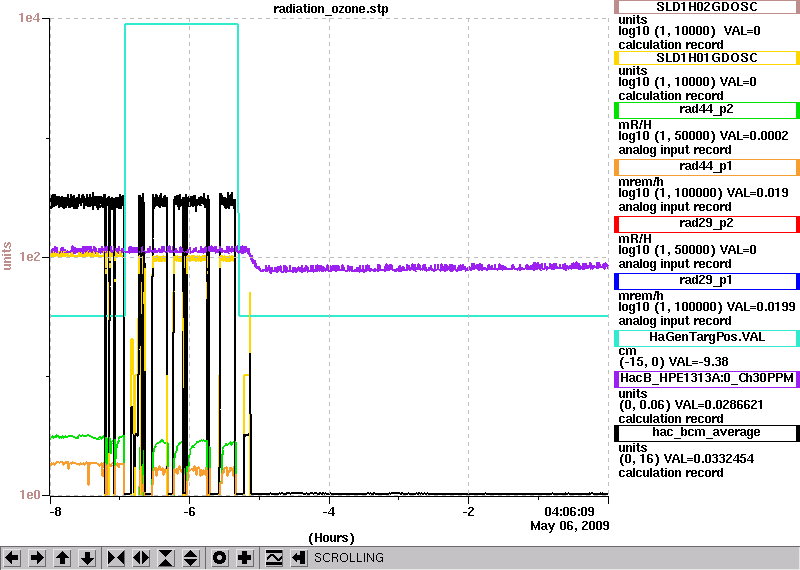Image resolution: width=800 pixels, height=570 pixels.
Task: Click the horizontal bowtie time-zoom icon
Action: click(x=116, y=558)
